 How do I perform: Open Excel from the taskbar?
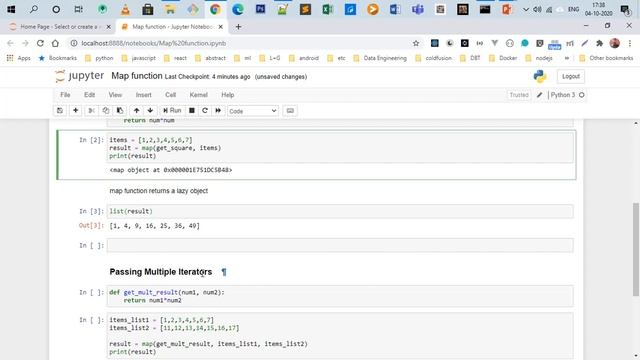pos(327,9)
